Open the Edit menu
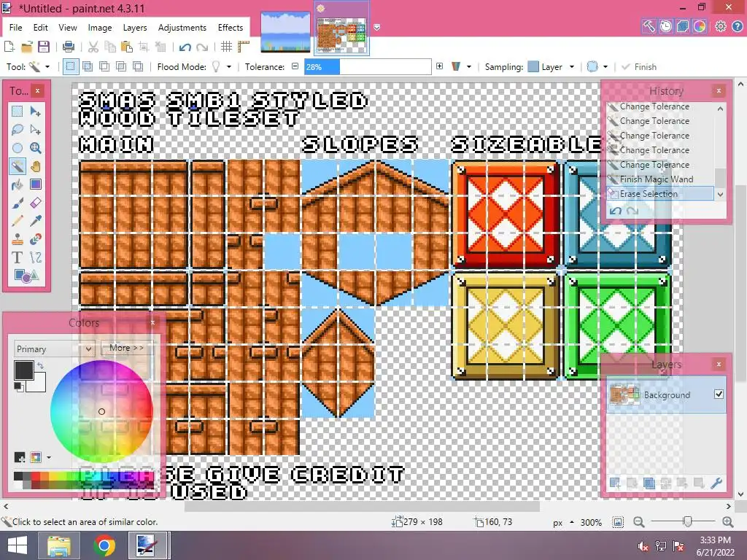This screenshot has height=560, width=747. click(41, 28)
